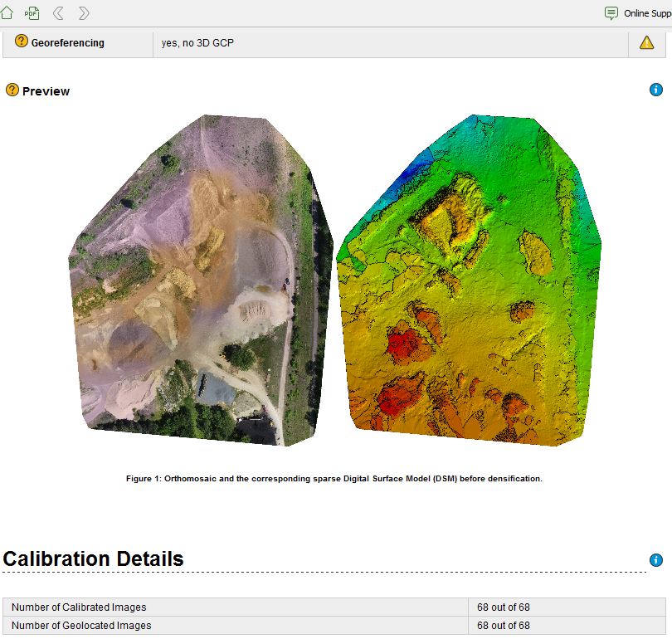672x639 pixels.
Task: Click the Figure 1 caption text
Action: [334, 478]
